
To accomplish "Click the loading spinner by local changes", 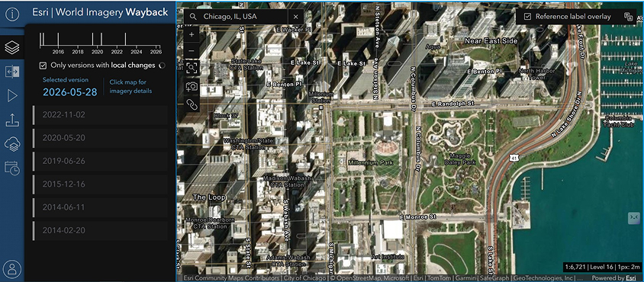I will 162,66.
